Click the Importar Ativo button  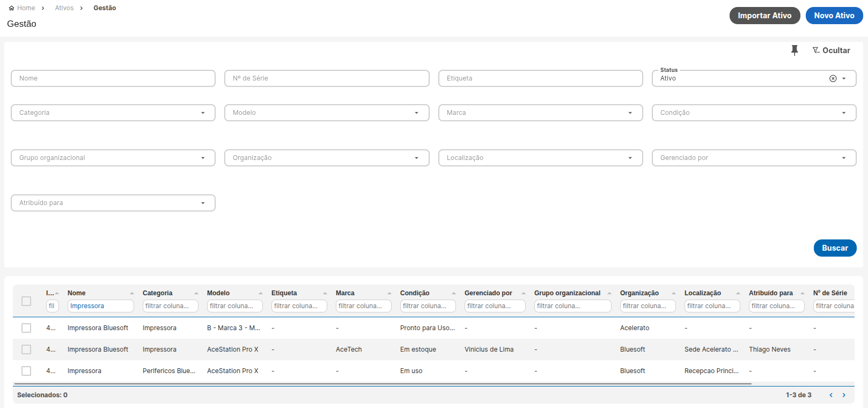[764, 16]
